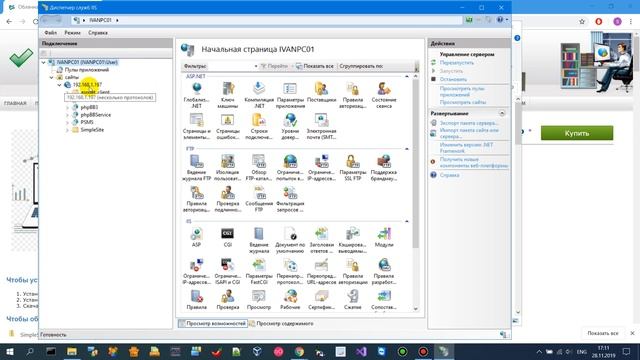This screenshot has height=360, width=640.
Task: Open the Параметры SSL FTP icon
Action: [x=353, y=168]
